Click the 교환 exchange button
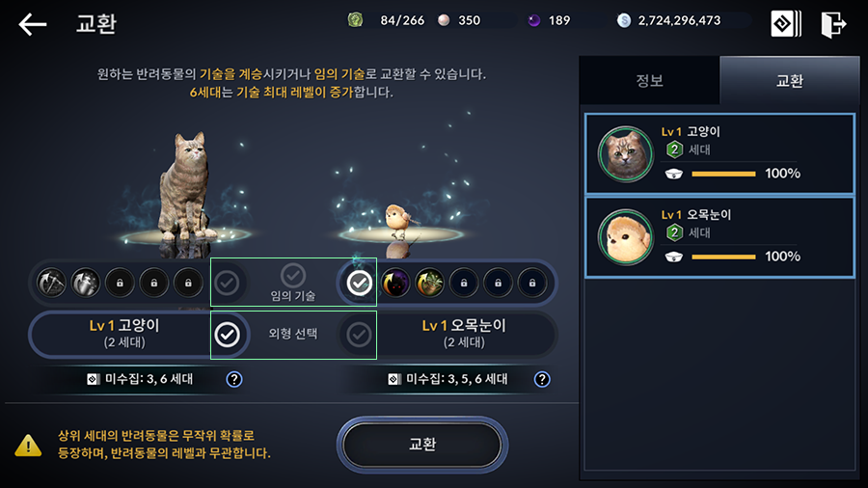This screenshot has height=488, width=868. coord(422,445)
